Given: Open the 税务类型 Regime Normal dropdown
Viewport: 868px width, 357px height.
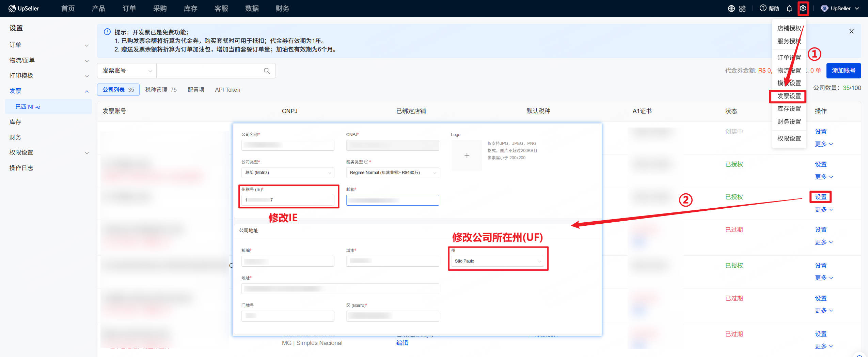Looking at the screenshot, I should 392,173.
